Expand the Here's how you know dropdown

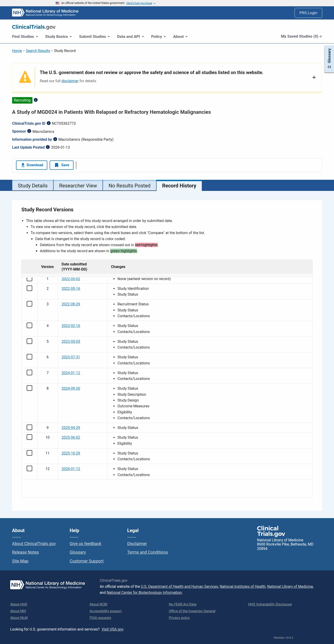point(141,3)
